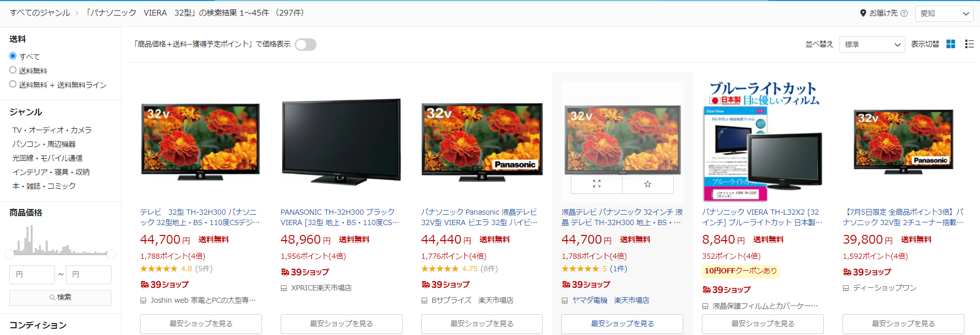
Task: Click the shop icon beside ディーショップワン
Action: coord(846,288)
